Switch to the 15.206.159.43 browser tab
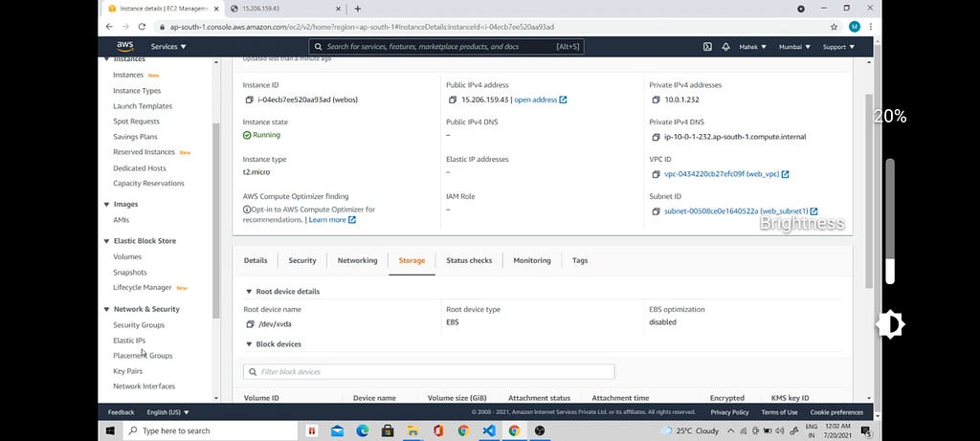 (x=285, y=9)
